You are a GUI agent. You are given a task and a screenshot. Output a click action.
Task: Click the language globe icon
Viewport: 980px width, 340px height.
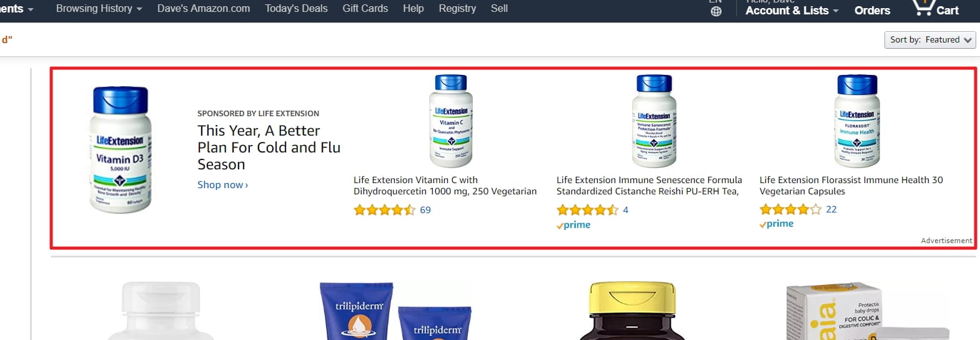(716, 11)
